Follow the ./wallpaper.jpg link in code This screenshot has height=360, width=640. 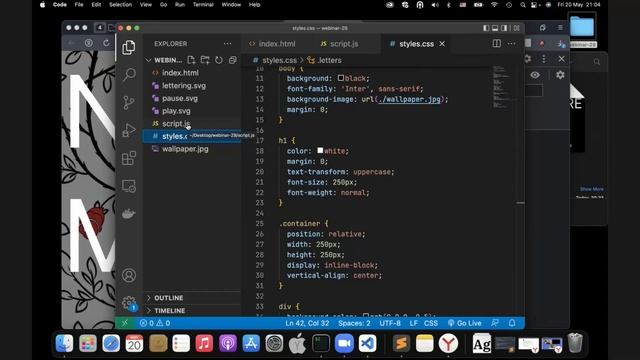[409, 99]
